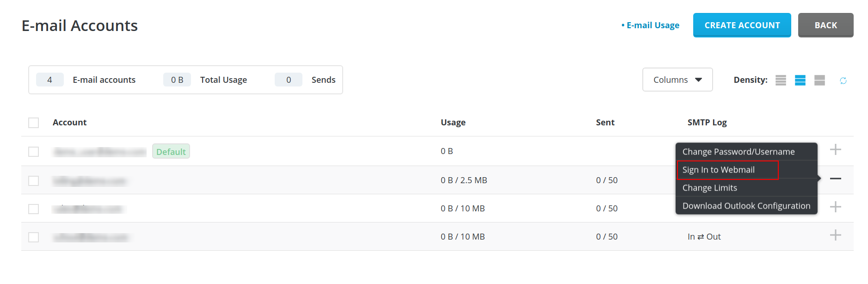Click the CREATE ACCOUNT button

pyautogui.click(x=742, y=25)
